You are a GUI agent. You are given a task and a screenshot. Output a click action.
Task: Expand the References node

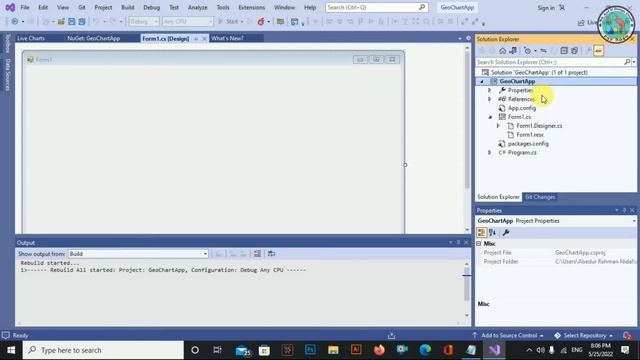pos(490,99)
